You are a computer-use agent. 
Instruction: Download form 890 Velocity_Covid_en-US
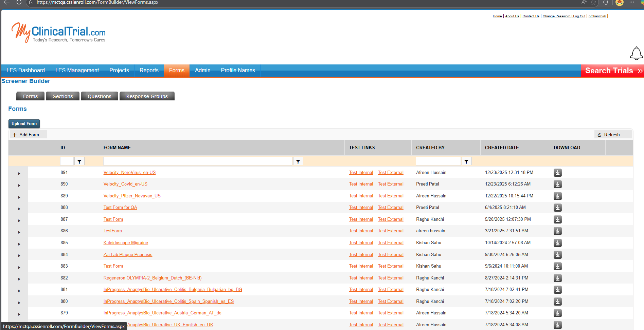[x=557, y=184]
